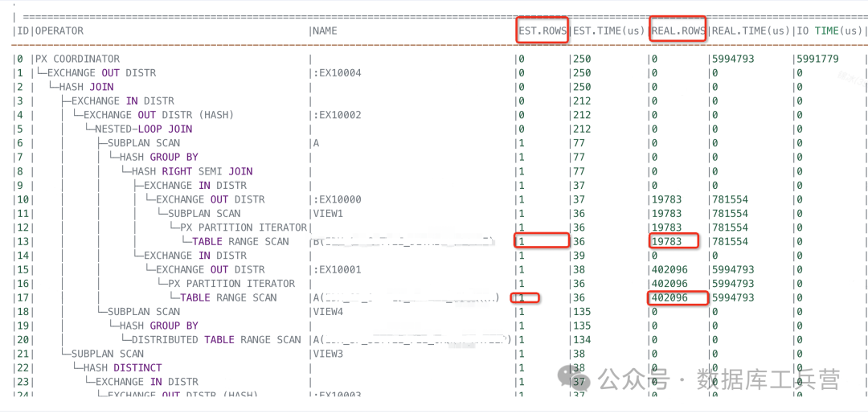Select the HASH DISTINCT operator
Viewport: 868px width, 414px height.
pos(123,368)
